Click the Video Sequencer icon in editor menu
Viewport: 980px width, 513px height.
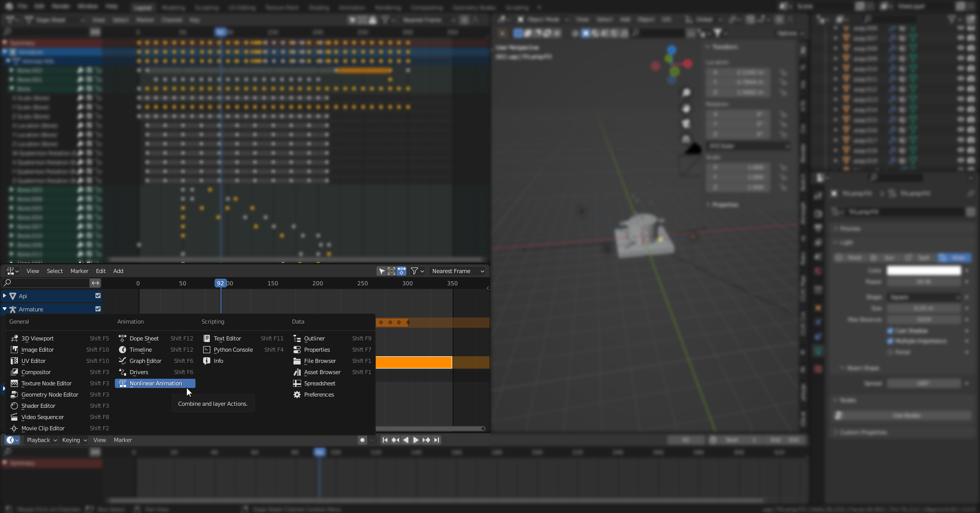pyautogui.click(x=14, y=417)
